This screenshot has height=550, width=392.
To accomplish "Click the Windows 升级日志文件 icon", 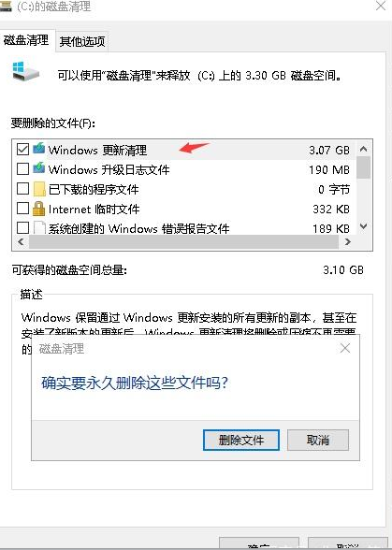I will tap(39, 168).
